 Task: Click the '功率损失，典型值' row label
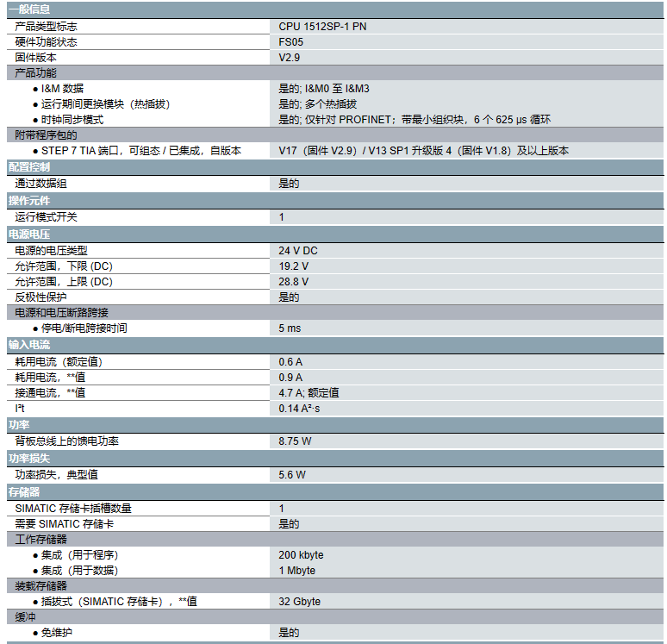coord(57,474)
